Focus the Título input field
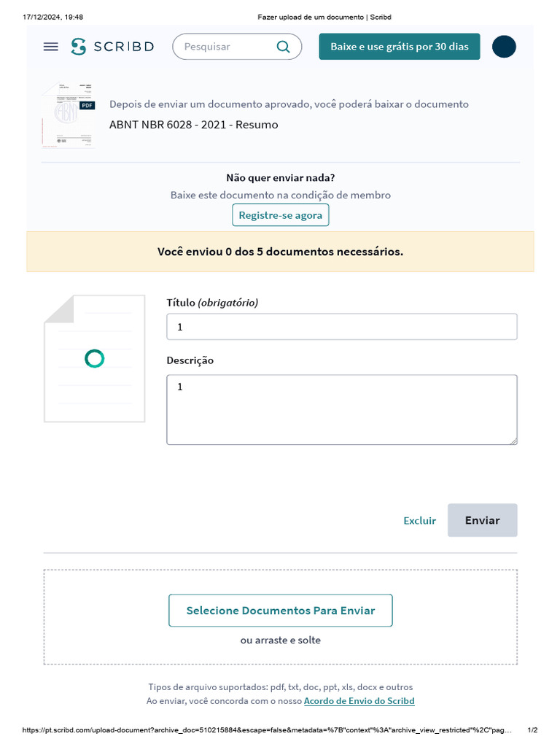 click(341, 327)
